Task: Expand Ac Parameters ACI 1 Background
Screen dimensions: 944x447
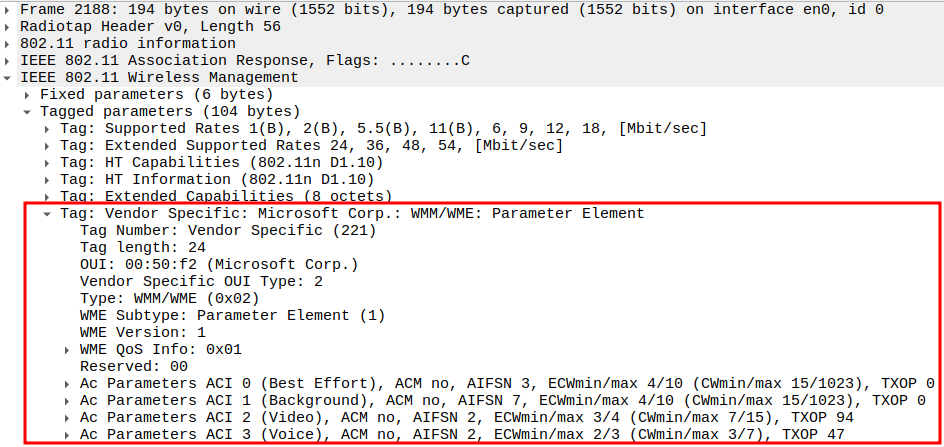Action: [x=68, y=400]
